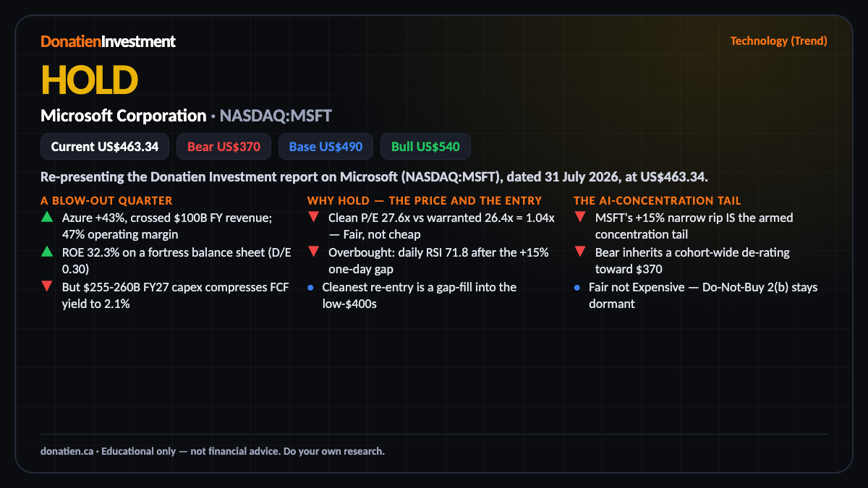Screen dimensions: 868x488
Task: Click the yellow HOLD rating title
Action: pos(89,80)
